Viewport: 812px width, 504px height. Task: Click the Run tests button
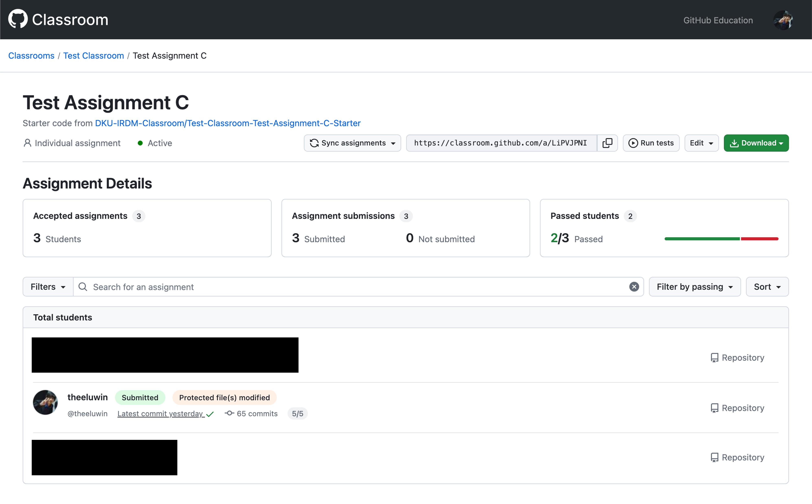(651, 143)
